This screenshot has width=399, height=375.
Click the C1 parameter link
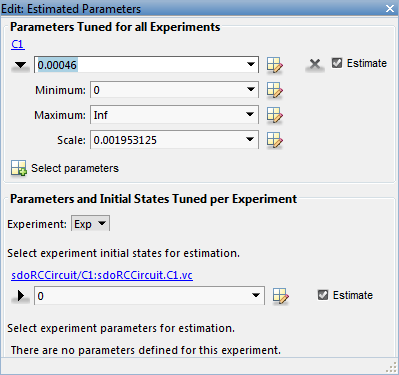18,44
